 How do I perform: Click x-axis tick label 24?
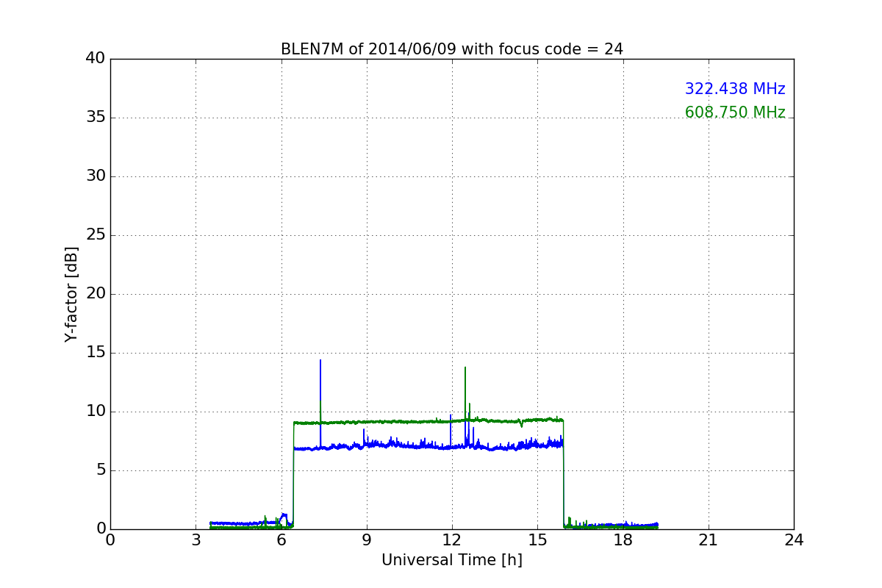coord(794,540)
